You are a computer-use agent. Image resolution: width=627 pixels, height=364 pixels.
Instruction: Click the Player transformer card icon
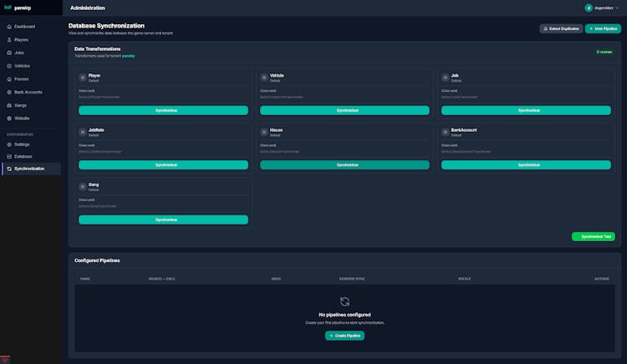click(83, 77)
